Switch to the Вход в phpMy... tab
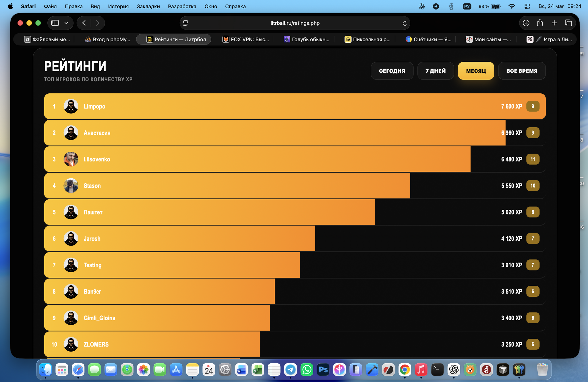588x382 pixels. [108, 39]
